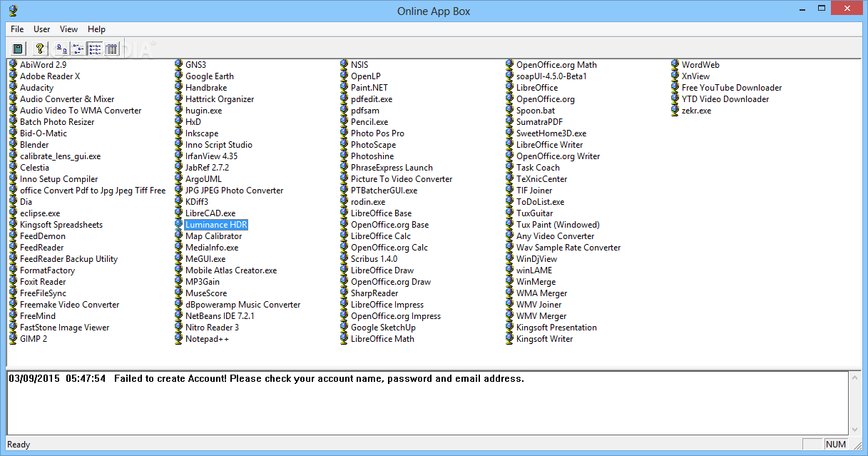Select Nitro Reader 3

[212, 328]
